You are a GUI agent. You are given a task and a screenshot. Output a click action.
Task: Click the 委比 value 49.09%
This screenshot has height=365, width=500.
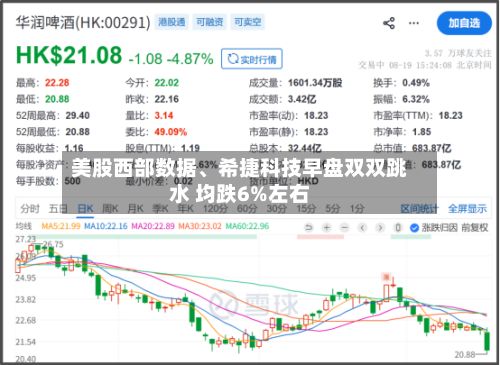(170, 132)
